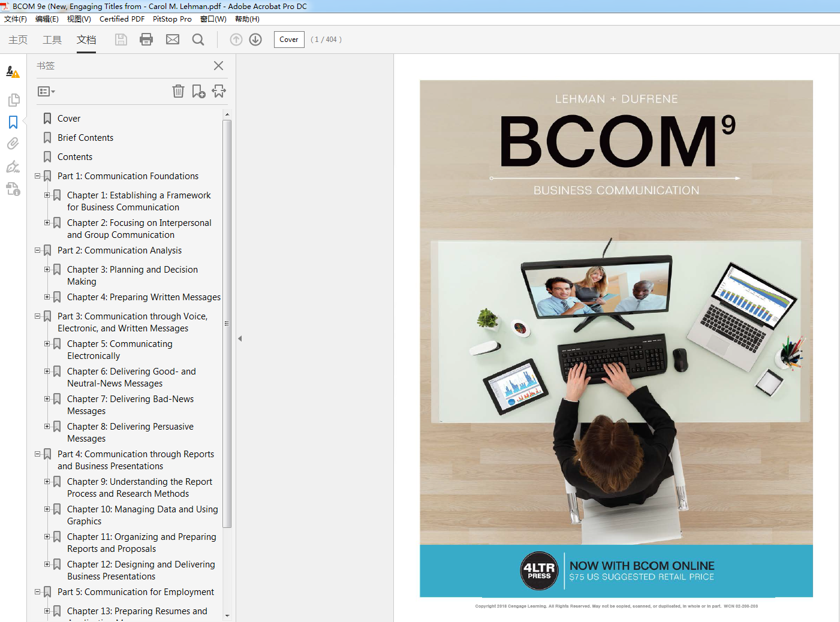The width and height of the screenshot is (840, 622).
Task: Expand Chapter 11 bookmark
Action: [47, 537]
